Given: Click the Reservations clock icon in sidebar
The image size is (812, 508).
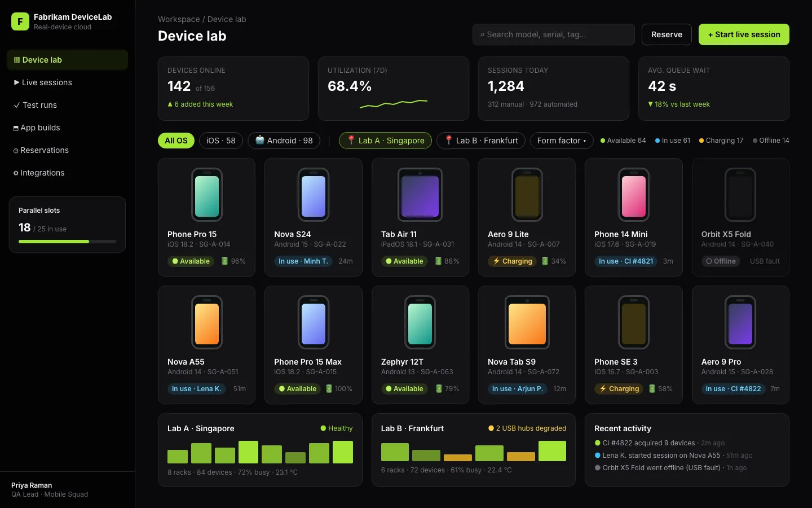Looking at the screenshot, I should pyautogui.click(x=16, y=151).
